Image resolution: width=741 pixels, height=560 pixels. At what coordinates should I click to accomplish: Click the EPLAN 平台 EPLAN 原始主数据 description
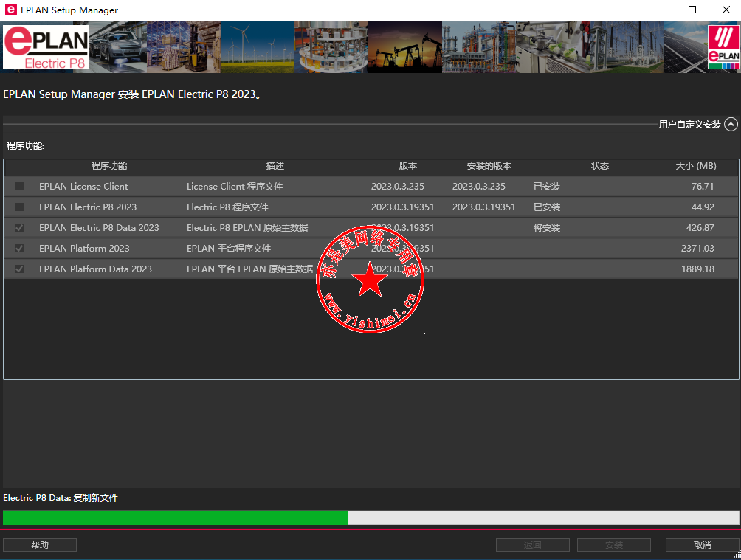tap(250, 269)
